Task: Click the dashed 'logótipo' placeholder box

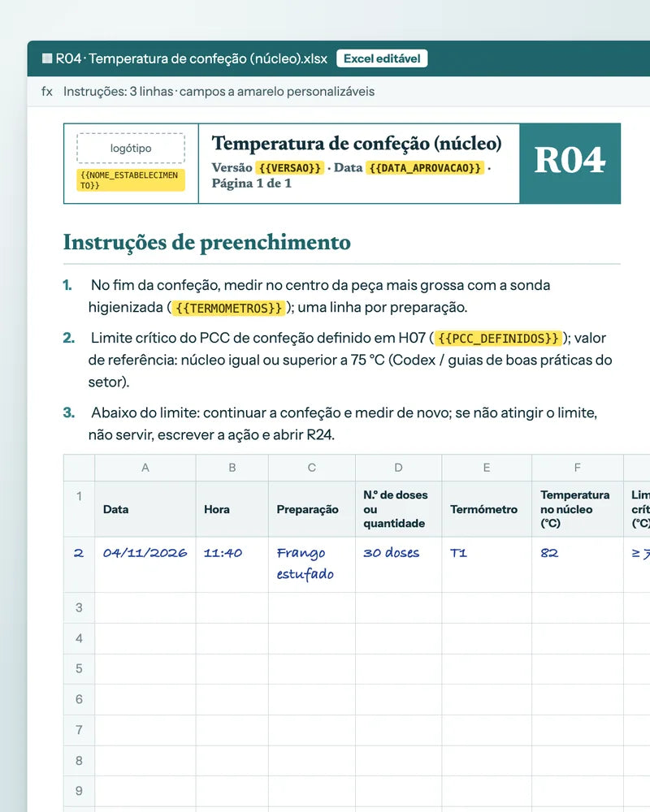Action: pyautogui.click(x=131, y=148)
